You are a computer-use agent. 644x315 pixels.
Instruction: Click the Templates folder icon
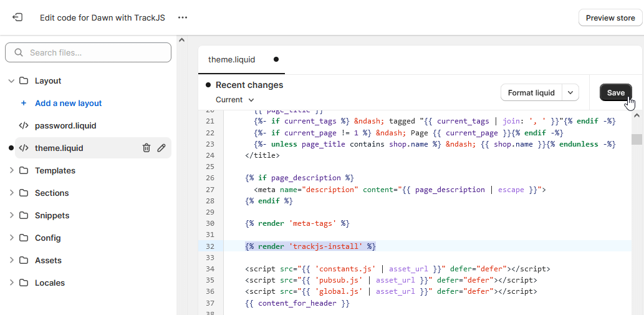[x=24, y=170]
